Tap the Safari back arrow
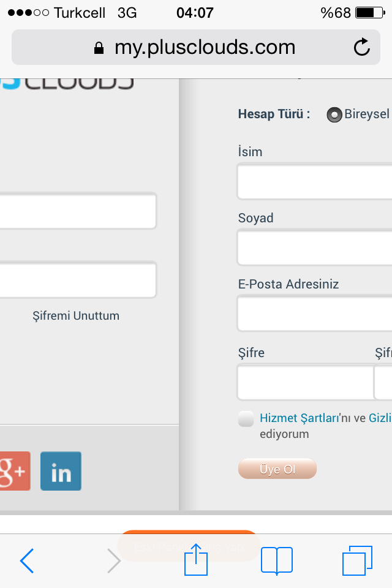Screen dimensions: 392x588 click(x=27, y=560)
